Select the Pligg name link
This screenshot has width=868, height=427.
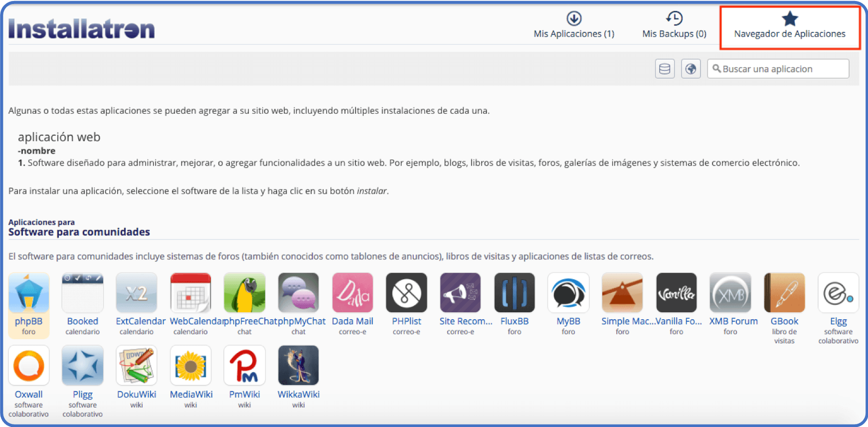[83, 395]
